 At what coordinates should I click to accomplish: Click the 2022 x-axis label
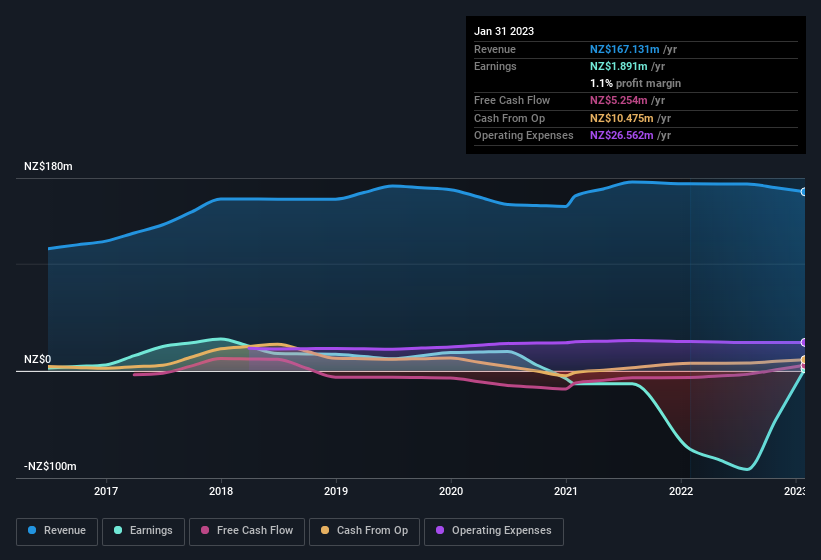coord(681,491)
